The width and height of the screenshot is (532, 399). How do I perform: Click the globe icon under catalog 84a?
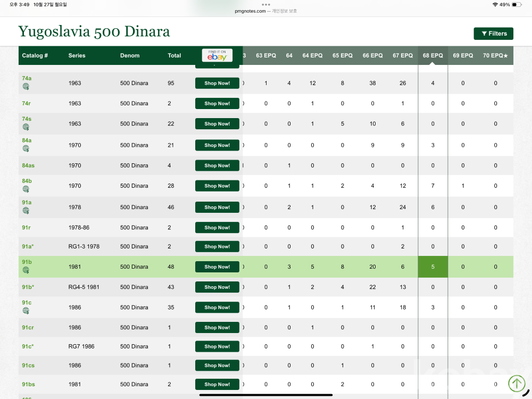pos(26,149)
